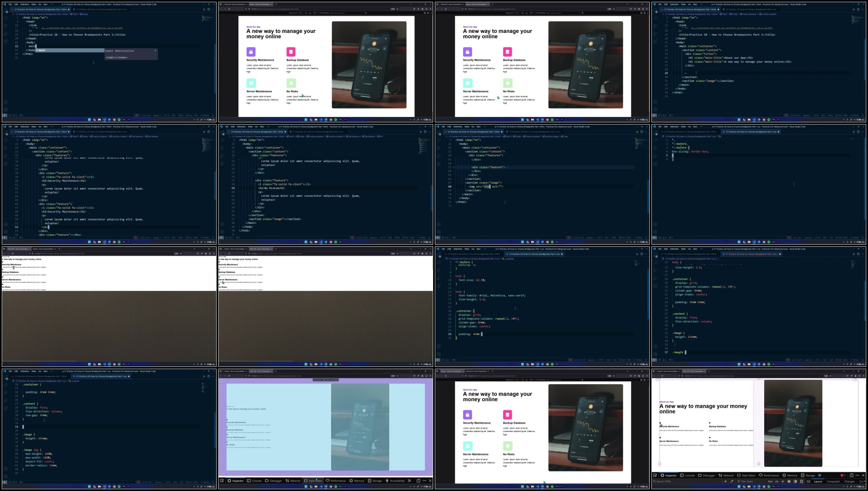
Task: Click 'Port: 5500' in Emmet Abbreviation frame status bar
Action: pos(193,116)
